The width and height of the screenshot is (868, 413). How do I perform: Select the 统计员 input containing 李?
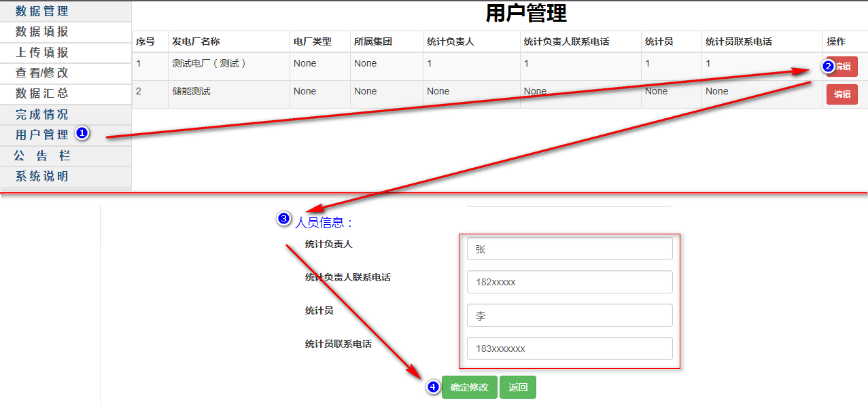coord(569,316)
